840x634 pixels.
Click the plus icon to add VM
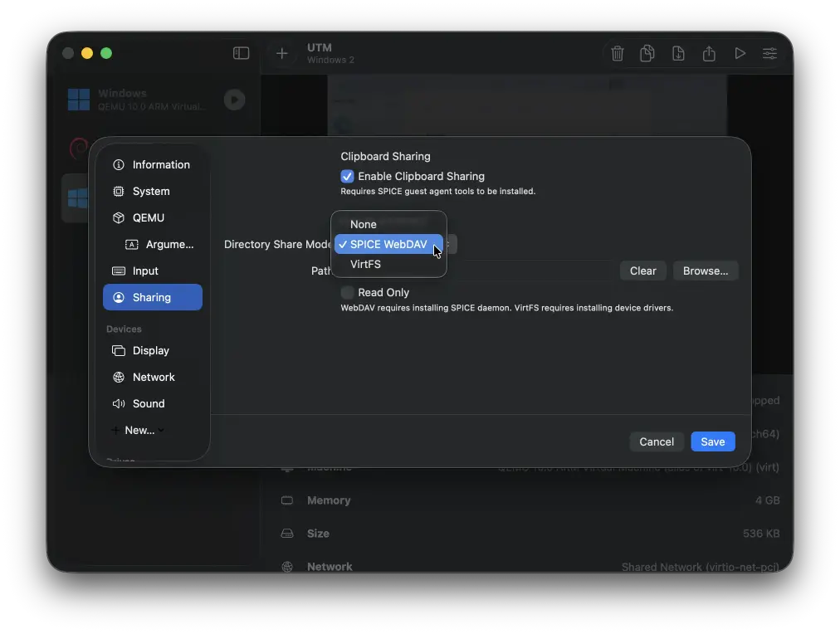pos(281,53)
